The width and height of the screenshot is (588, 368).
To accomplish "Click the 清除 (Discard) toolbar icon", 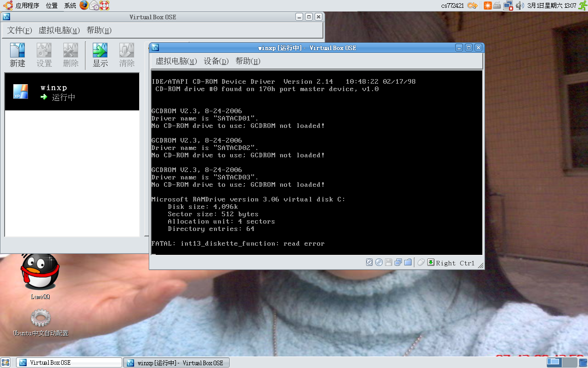I will [x=127, y=55].
